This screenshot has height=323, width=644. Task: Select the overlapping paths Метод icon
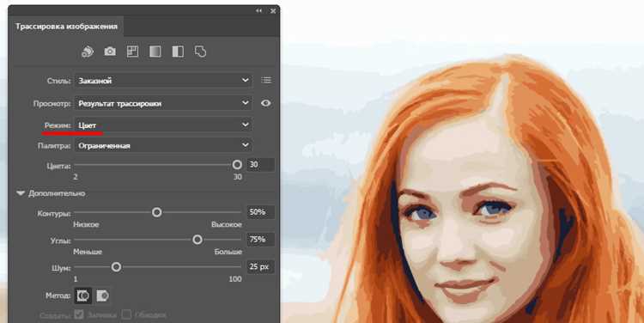102,296
